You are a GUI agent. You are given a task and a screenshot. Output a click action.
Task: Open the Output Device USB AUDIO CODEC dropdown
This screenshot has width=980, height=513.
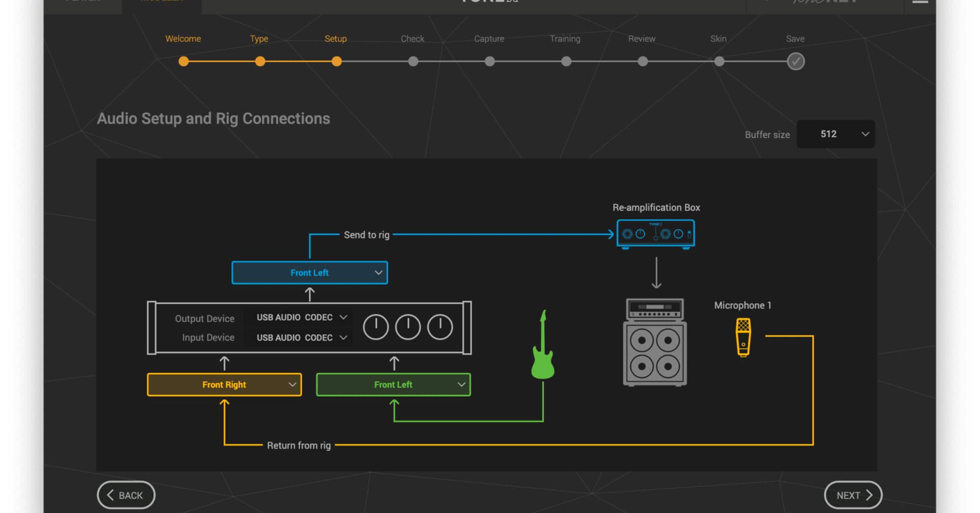(298, 317)
